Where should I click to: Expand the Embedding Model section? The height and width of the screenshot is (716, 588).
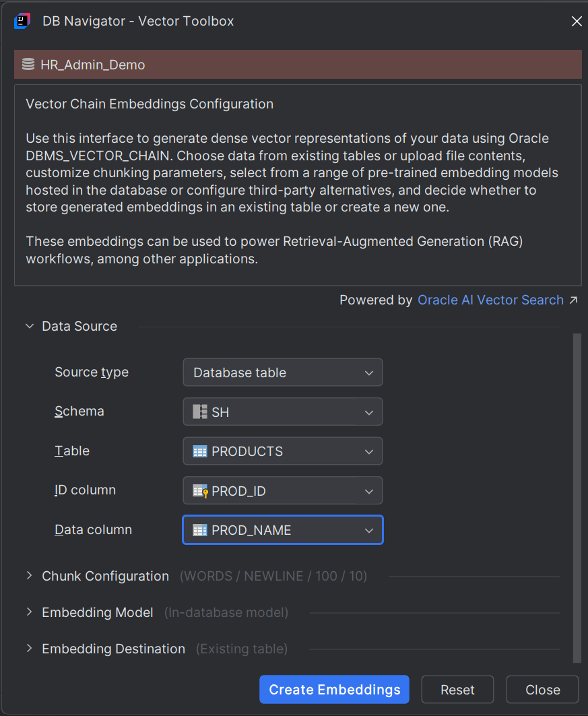pos(29,612)
